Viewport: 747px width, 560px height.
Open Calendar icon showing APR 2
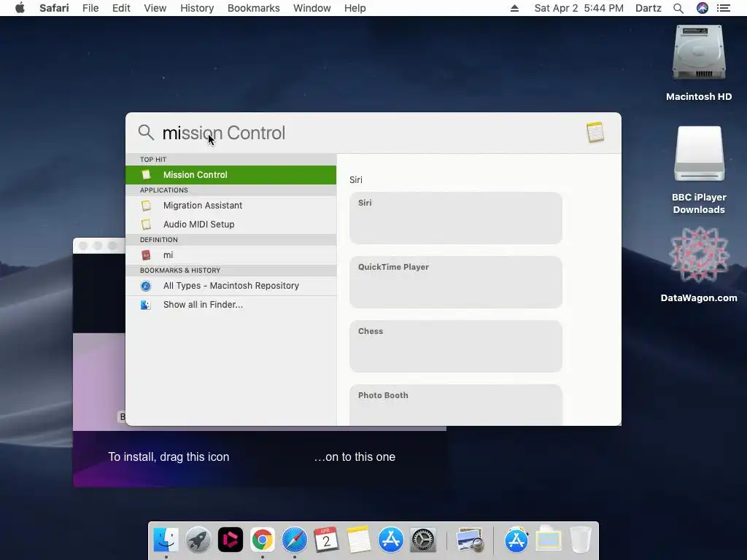(x=326, y=540)
